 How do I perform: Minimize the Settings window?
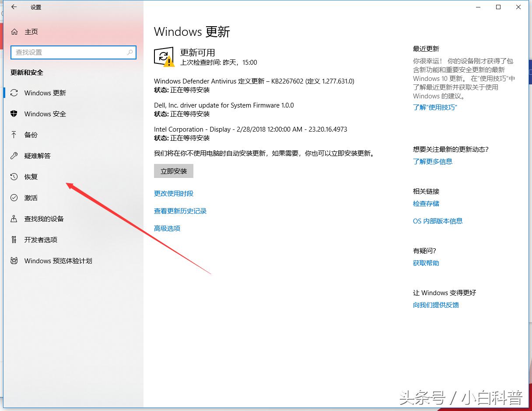pyautogui.click(x=478, y=7)
